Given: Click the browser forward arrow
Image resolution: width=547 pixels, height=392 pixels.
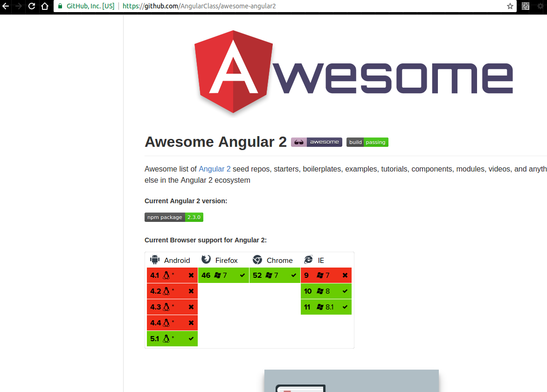Looking at the screenshot, I should (x=19, y=6).
